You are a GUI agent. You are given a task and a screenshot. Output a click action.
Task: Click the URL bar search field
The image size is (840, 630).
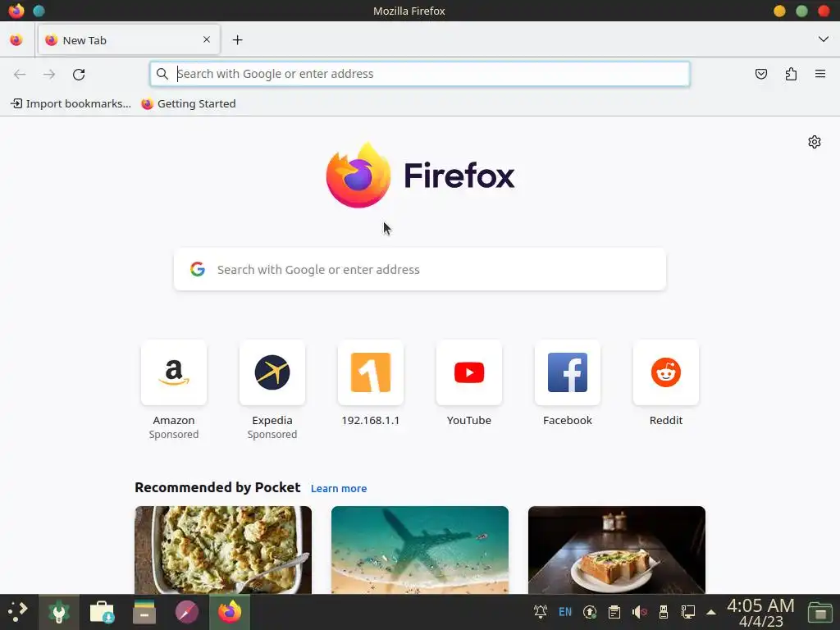pyautogui.click(x=420, y=74)
